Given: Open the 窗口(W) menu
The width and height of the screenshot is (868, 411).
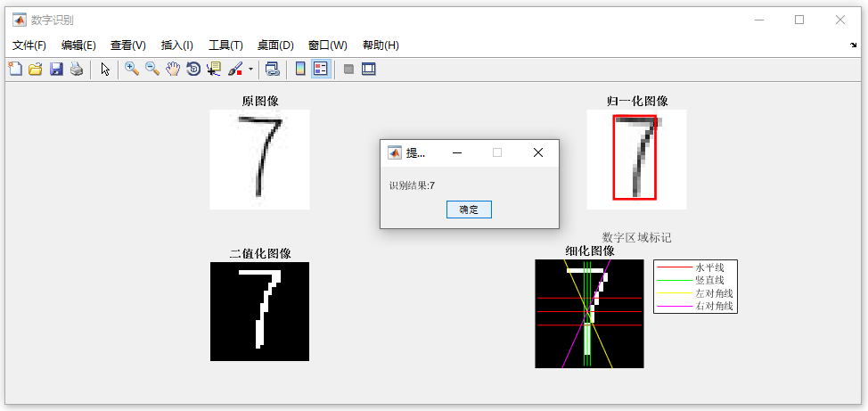Looking at the screenshot, I should click(x=328, y=45).
